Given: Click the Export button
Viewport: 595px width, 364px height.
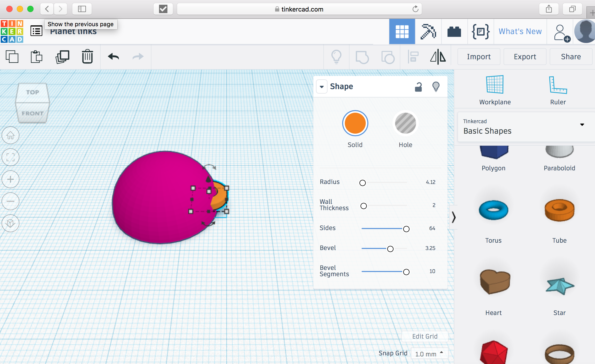Looking at the screenshot, I should coord(525,56).
